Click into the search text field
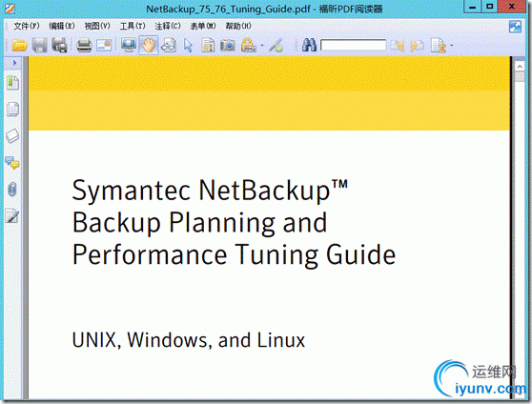This screenshot has height=404, width=532. (x=353, y=45)
